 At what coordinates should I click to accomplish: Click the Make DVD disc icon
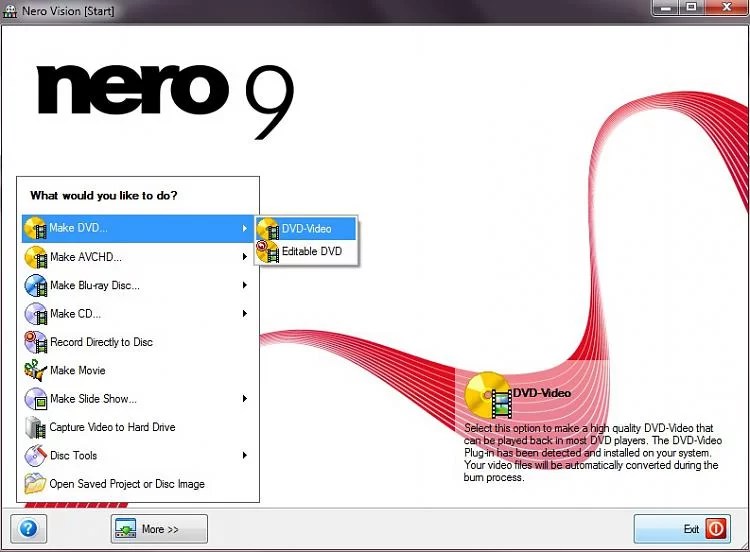pos(35,228)
